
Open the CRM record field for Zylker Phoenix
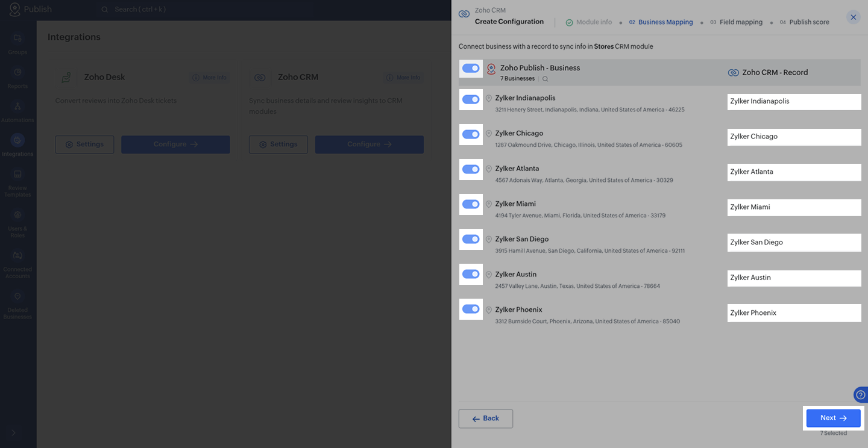pyautogui.click(x=794, y=313)
